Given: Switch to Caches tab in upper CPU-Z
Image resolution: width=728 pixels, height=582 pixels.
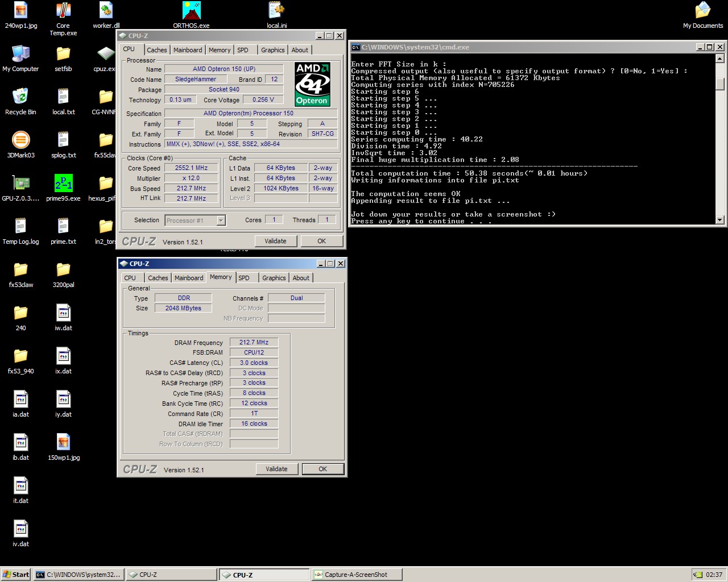Looking at the screenshot, I should pyautogui.click(x=157, y=50).
